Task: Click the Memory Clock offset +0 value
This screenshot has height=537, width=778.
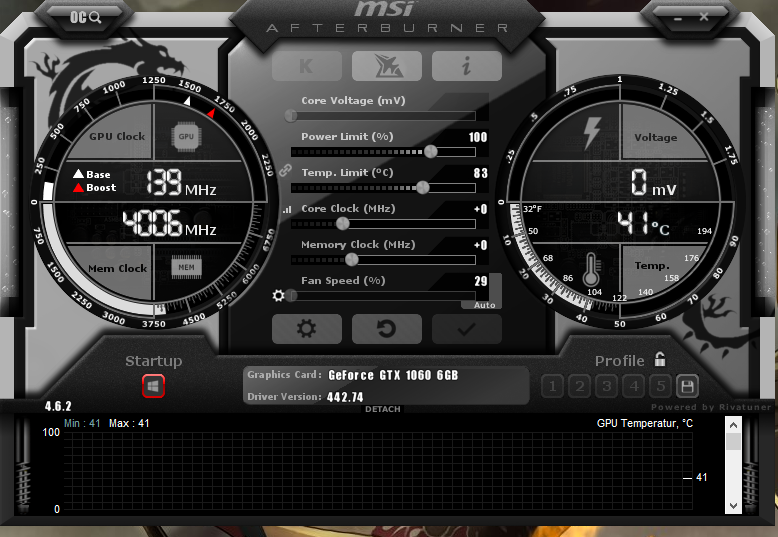Action: click(x=480, y=245)
